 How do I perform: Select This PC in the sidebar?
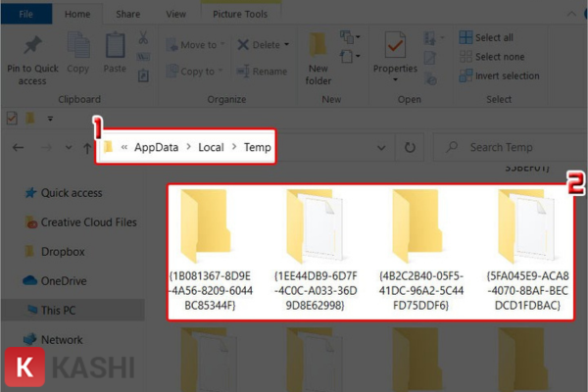(x=73, y=311)
